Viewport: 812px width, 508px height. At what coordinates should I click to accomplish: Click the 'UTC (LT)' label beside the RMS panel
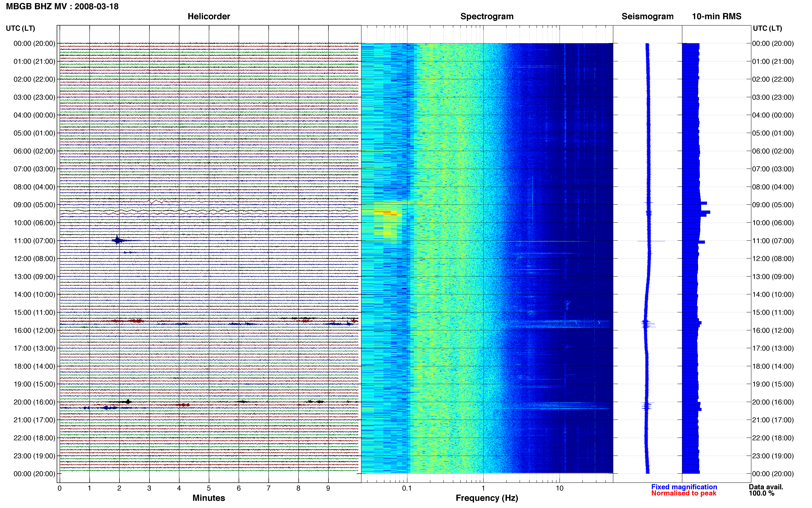(x=767, y=28)
